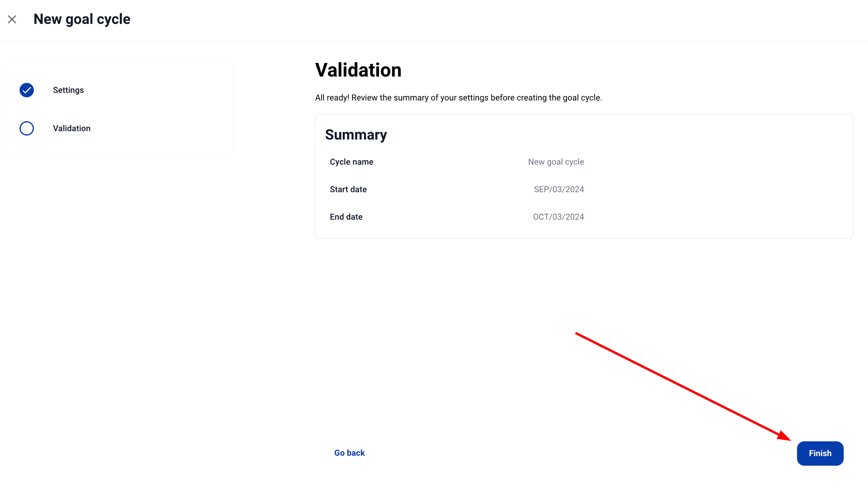Click the New goal cycle page title
The height and width of the screenshot is (488, 868).
[x=82, y=19]
